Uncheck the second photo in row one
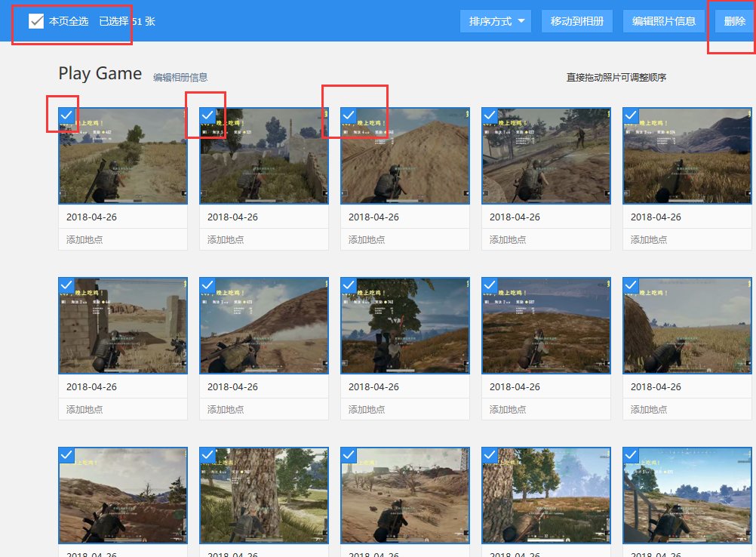The image size is (756, 557). click(x=207, y=115)
